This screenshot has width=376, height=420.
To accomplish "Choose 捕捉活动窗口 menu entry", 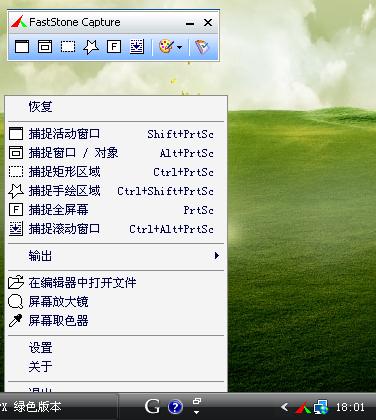I will (116, 134).
